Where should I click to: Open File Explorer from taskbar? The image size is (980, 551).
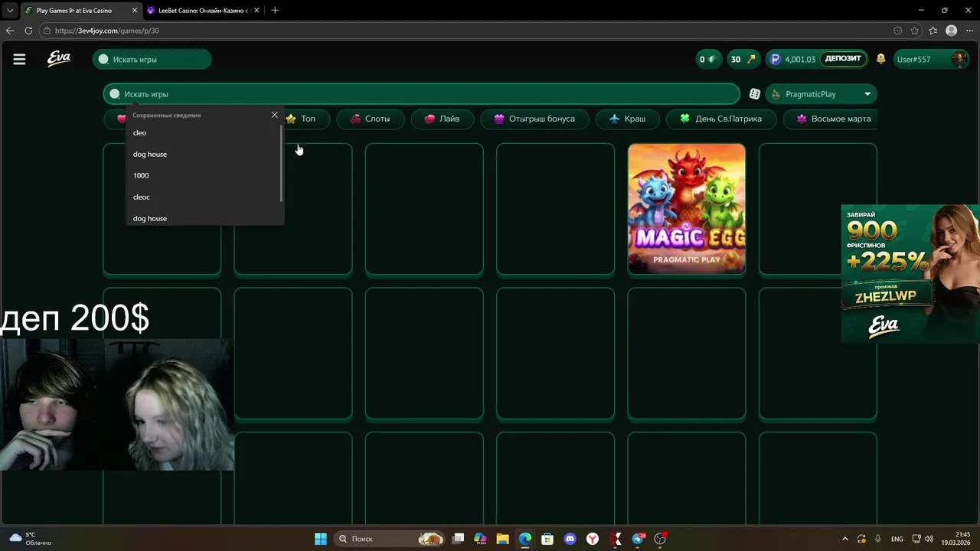pyautogui.click(x=502, y=539)
